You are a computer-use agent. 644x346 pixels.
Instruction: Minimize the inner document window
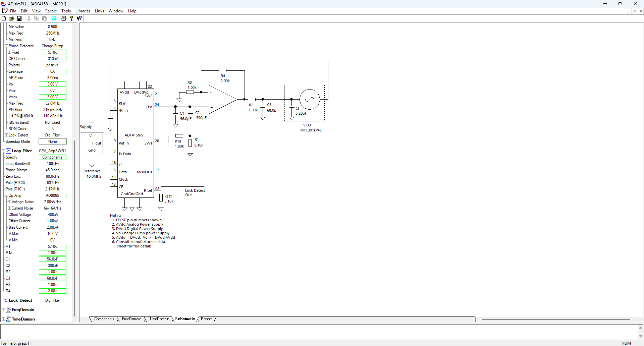[x=627, y=11]
